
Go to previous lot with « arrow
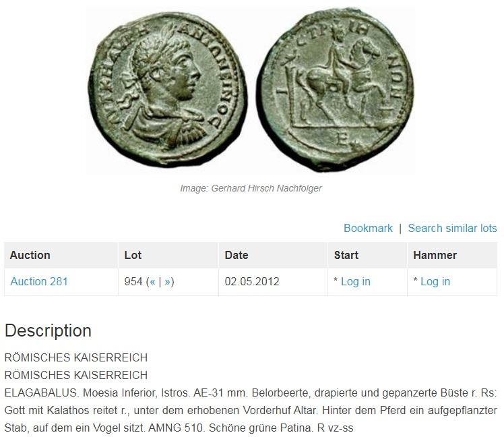pos(152,282)
